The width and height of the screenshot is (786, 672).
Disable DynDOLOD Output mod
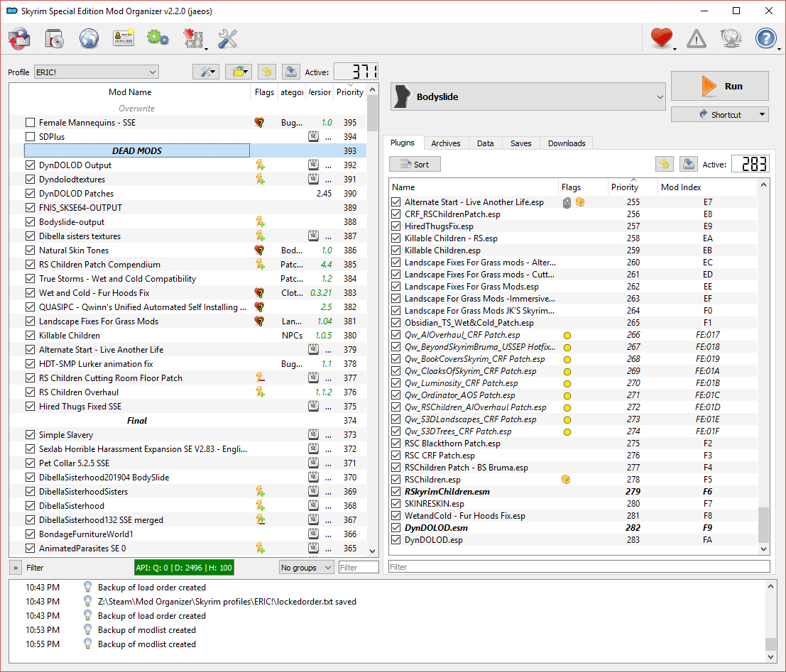point(30,165)
